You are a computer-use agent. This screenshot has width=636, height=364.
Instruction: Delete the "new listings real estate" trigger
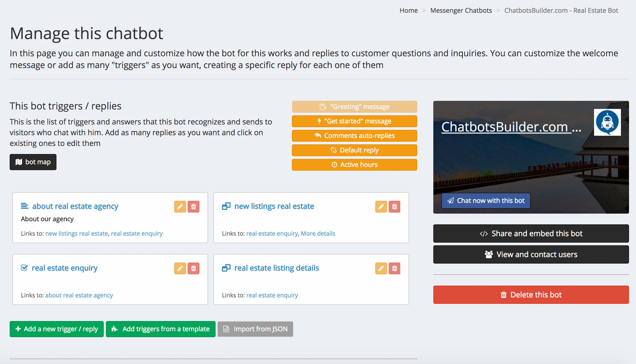pos(394,206)
